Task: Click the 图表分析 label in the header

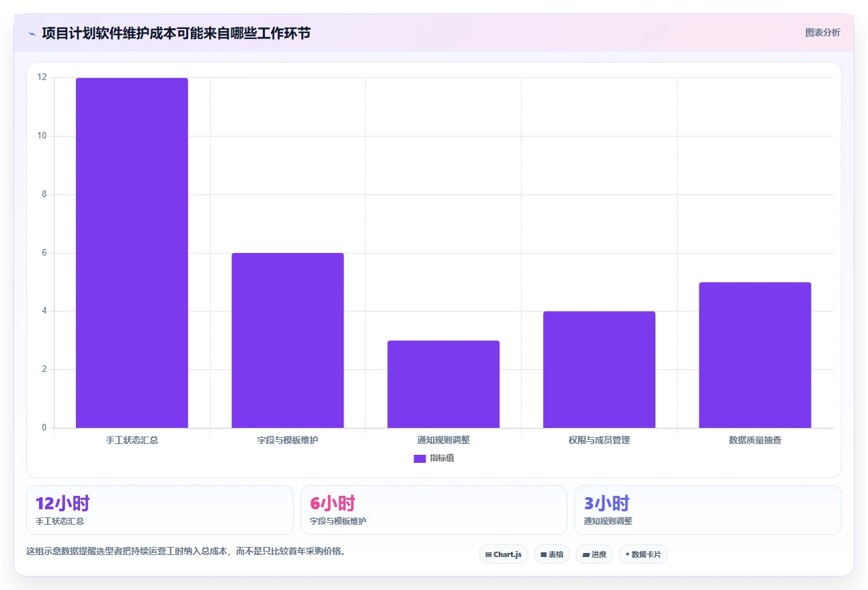Action: click(822, 32)
